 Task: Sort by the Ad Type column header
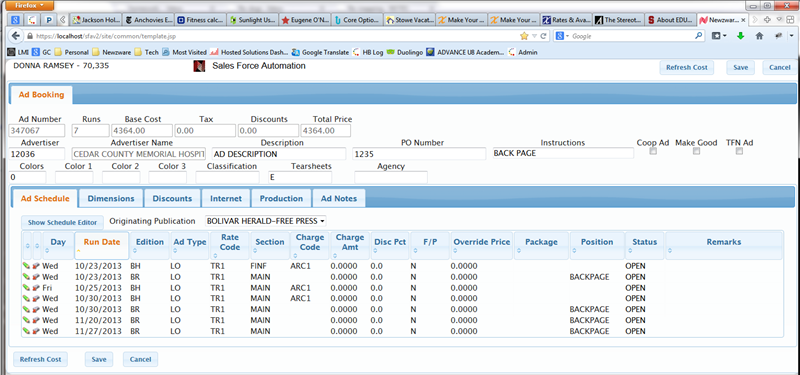(190, 246)
